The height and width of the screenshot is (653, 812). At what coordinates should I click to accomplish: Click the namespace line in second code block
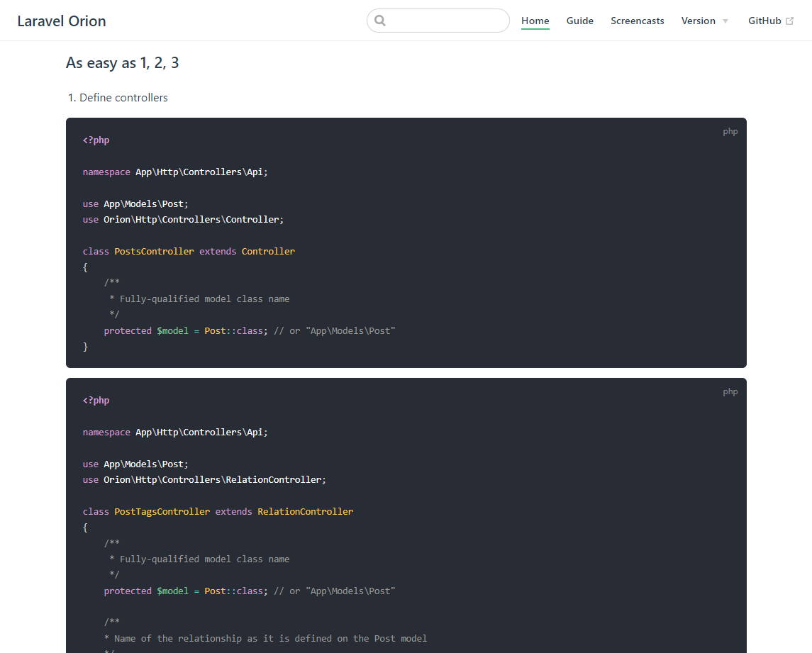tap(175, 432)
